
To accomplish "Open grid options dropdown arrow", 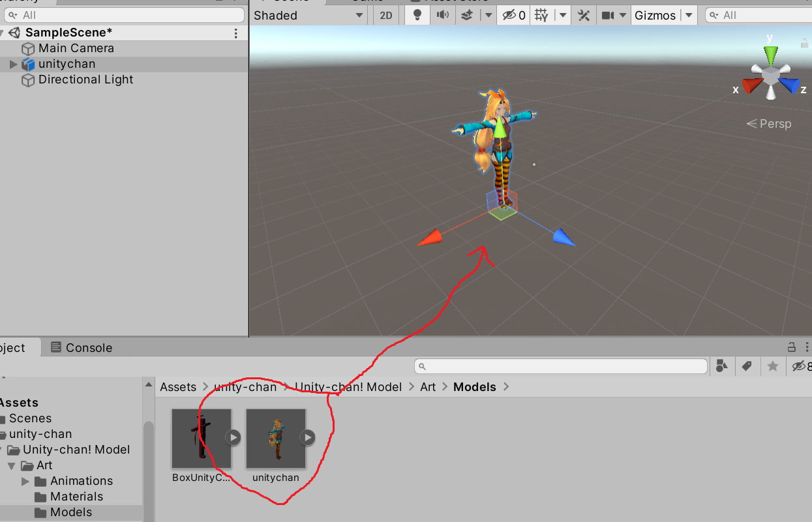I will click(x=562, y=15).
